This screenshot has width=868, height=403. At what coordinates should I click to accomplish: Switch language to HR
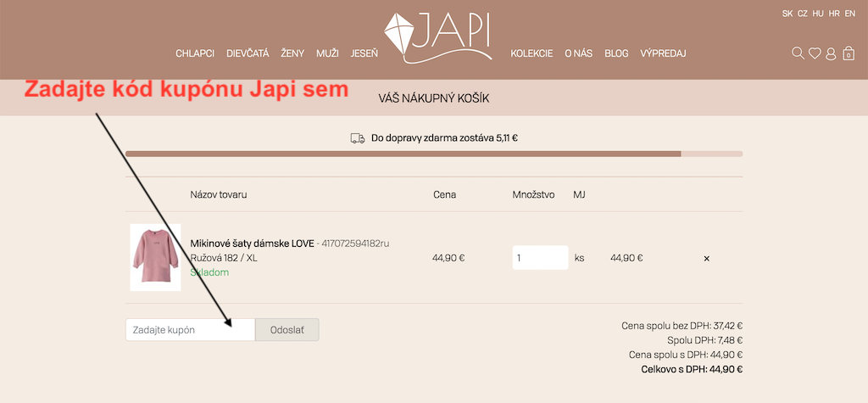(834, 14)
